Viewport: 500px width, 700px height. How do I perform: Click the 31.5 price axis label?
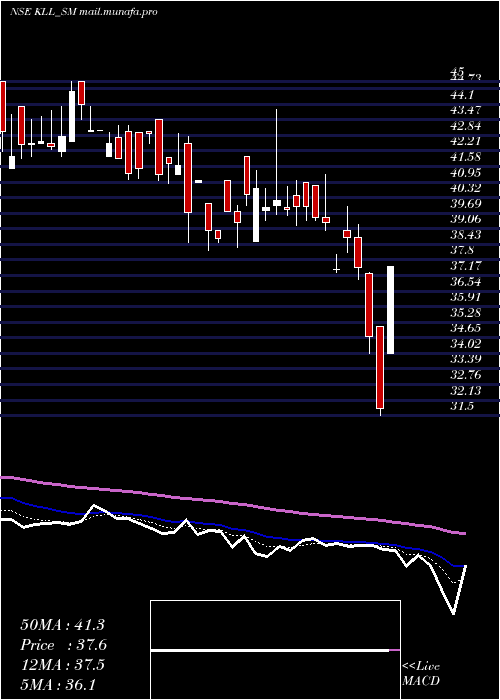[x=462, y=406]
